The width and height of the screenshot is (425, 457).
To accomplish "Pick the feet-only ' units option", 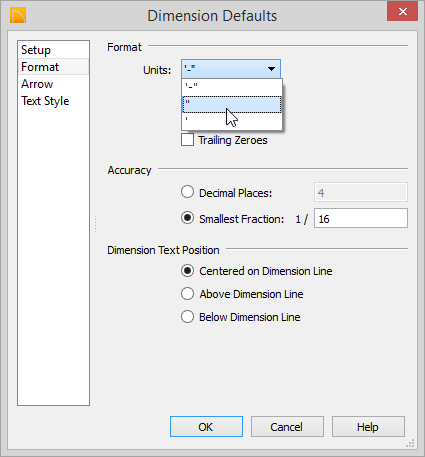I will point(232,121).
